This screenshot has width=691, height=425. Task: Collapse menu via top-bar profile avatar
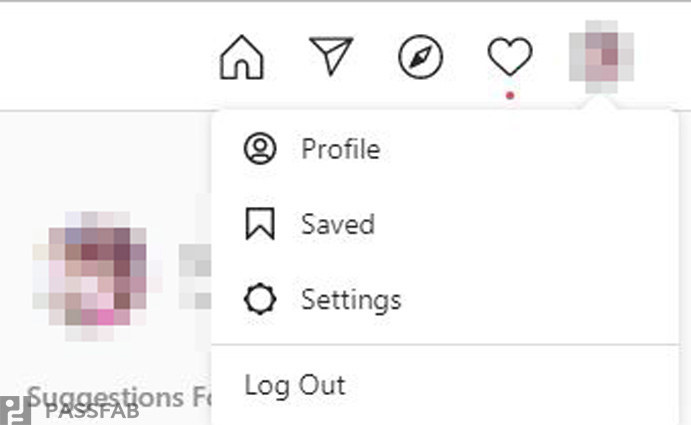pos(599,57)
